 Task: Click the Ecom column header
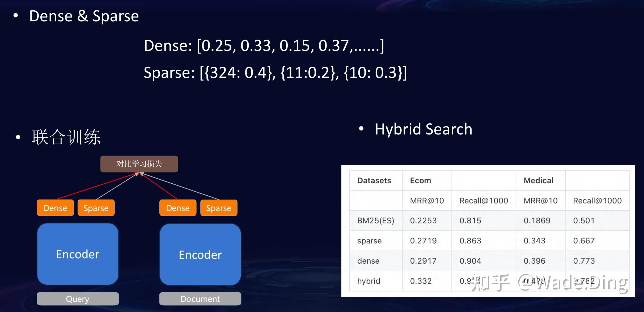420,180
